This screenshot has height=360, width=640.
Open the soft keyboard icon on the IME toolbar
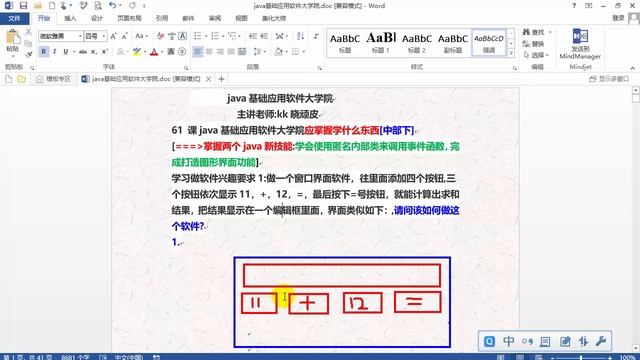545,341
